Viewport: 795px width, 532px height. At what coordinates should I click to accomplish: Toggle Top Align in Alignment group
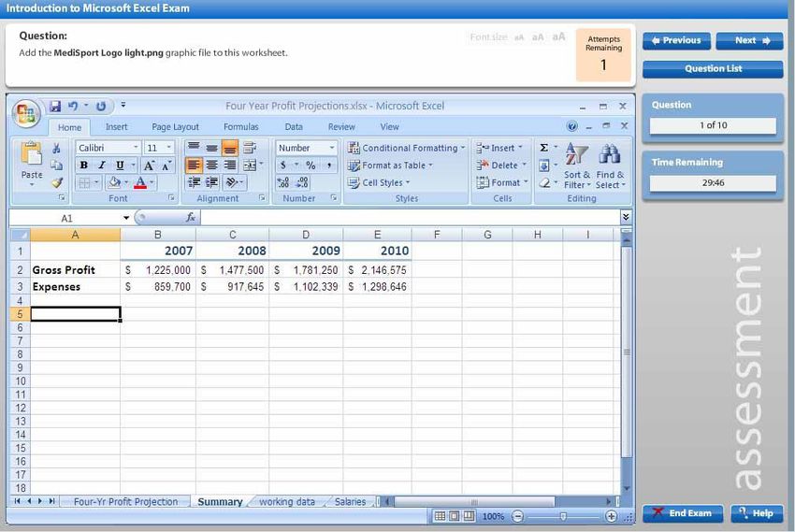[x=194, y=148]
